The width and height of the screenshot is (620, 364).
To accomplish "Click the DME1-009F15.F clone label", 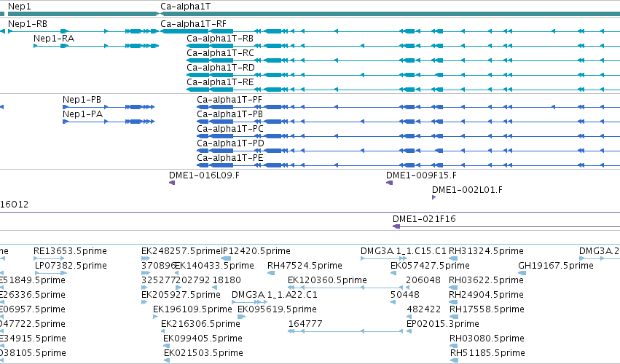I will [x=421, y=175].
